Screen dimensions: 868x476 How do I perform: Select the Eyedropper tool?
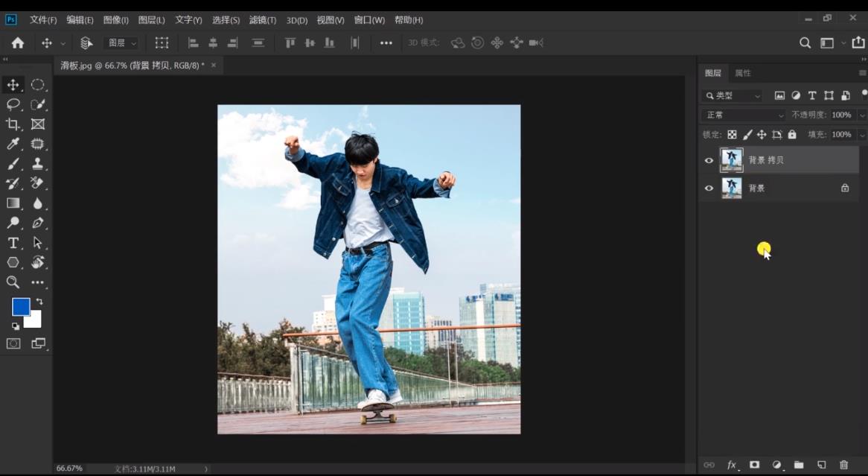tap(13, 144)
